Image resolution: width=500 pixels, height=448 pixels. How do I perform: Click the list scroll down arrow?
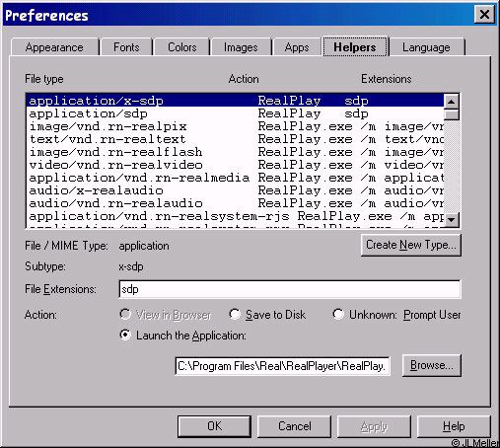452,219
